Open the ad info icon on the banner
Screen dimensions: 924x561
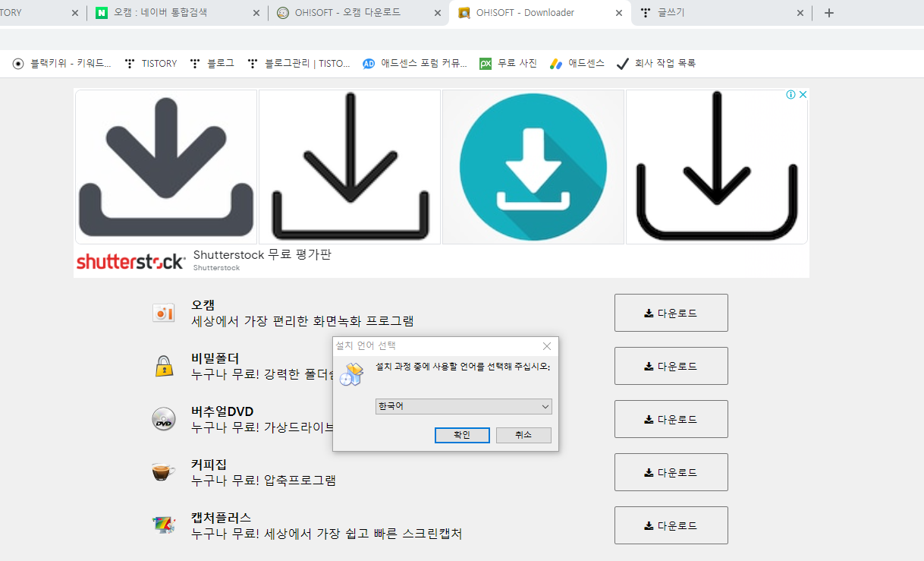tap(790, 95)
